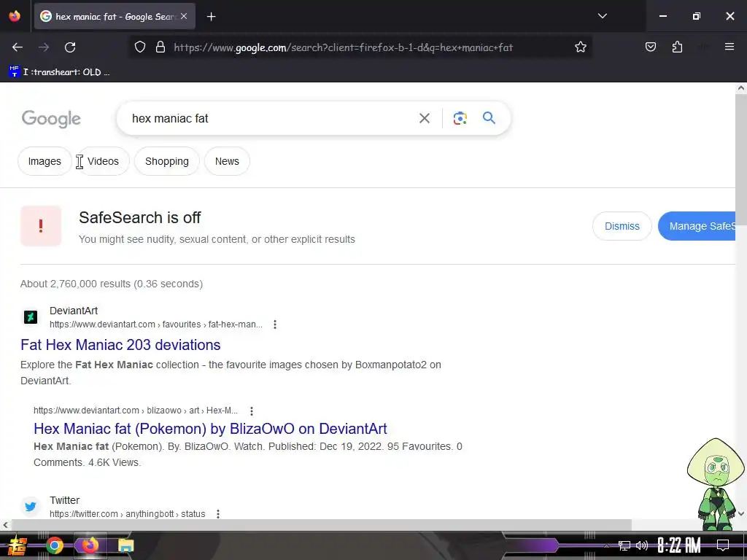Open options dots beside DeviantArt favourites result

tap(275, 324)
